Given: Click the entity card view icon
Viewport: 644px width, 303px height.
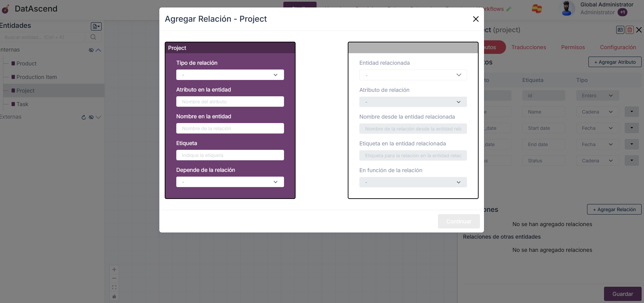Looking at the screenshot, I should click(x=620, y=30).
